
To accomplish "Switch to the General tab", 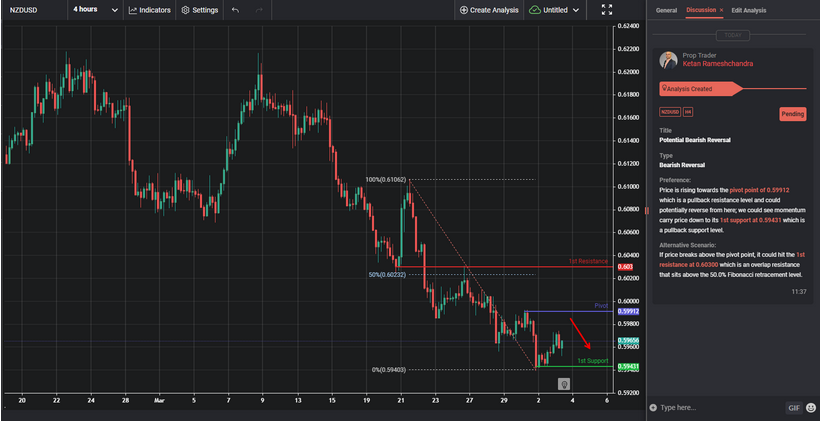I will pos(667,10).
